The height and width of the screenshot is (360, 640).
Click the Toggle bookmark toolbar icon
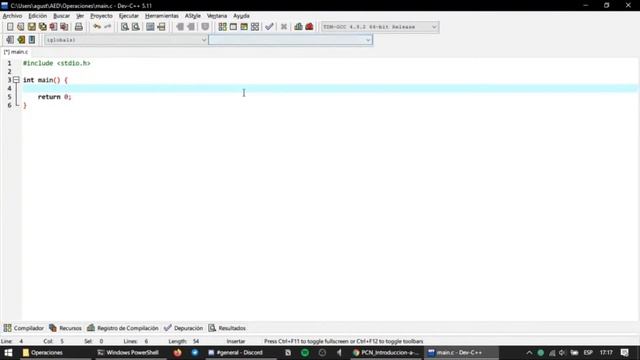click(x=21, y=40)
